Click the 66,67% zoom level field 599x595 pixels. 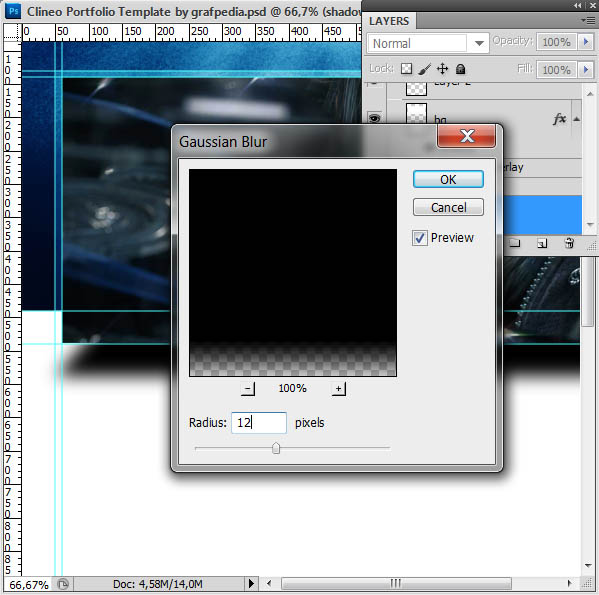(x=29, y=585)
